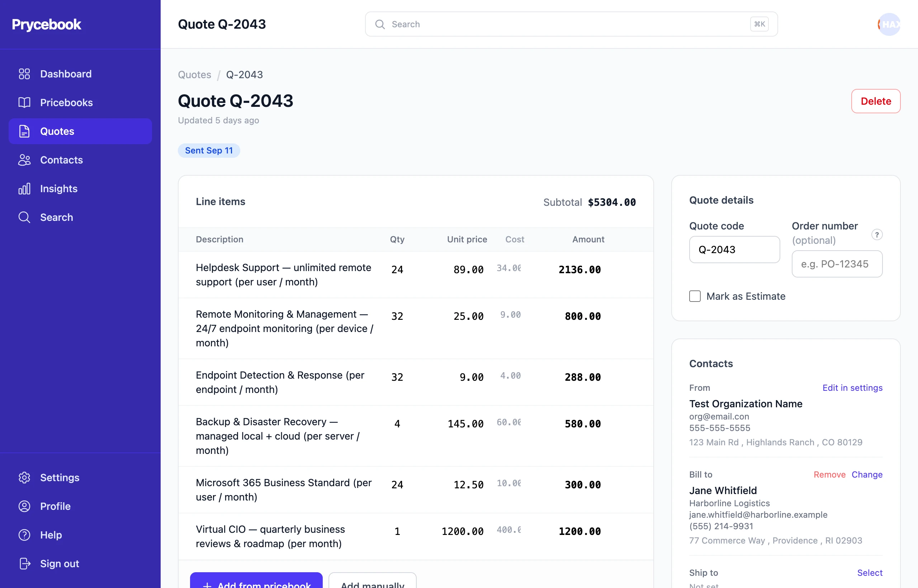The height and width of the screenshot is (588, 918).
Task: Click the Contacts people icon
Action: coord(24,160)
